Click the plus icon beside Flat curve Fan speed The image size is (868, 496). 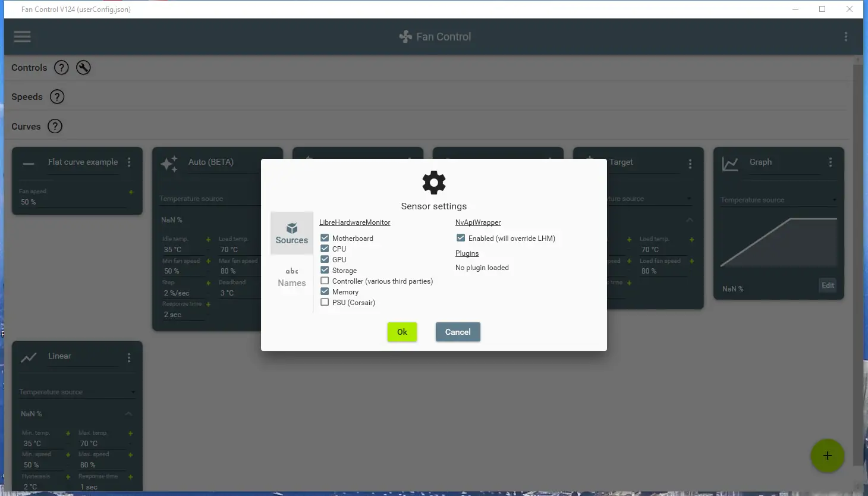131,192
